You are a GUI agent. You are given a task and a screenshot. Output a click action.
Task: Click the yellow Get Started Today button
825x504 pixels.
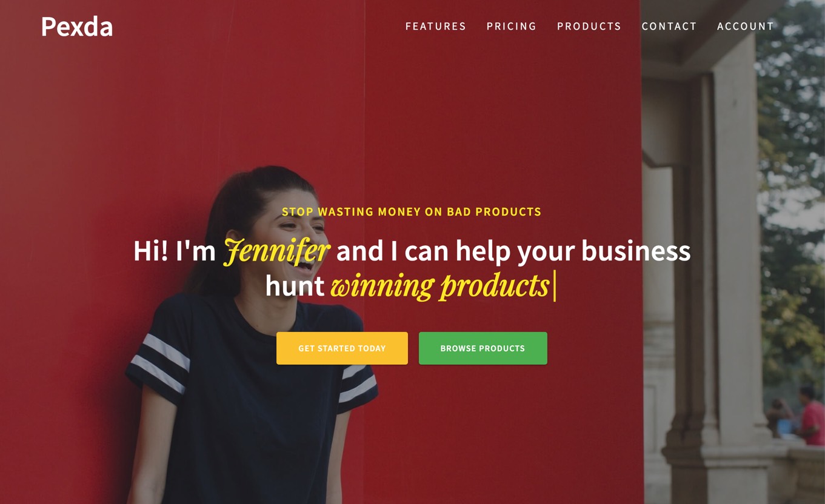tap(342, 348)
